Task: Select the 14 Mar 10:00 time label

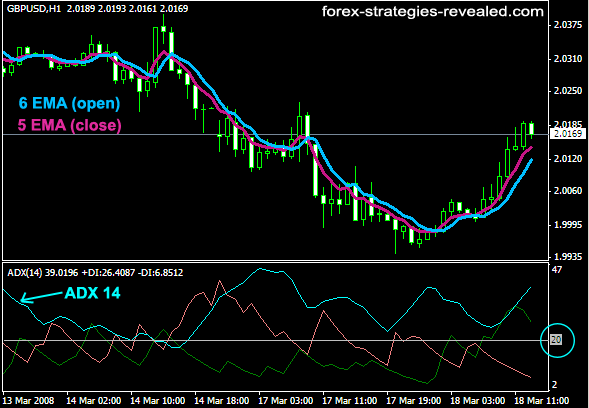Action: point(158,400)
